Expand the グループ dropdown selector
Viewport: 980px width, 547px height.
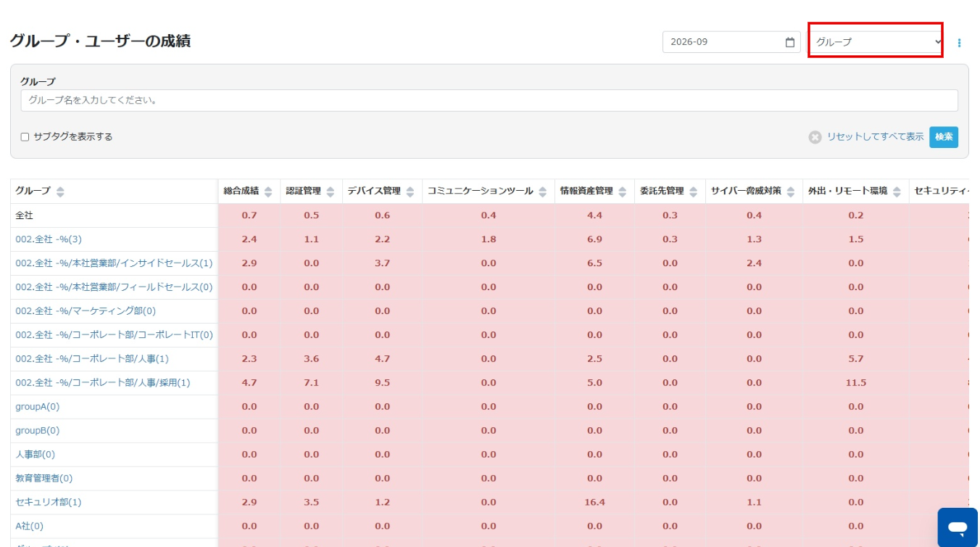(876, 42)
